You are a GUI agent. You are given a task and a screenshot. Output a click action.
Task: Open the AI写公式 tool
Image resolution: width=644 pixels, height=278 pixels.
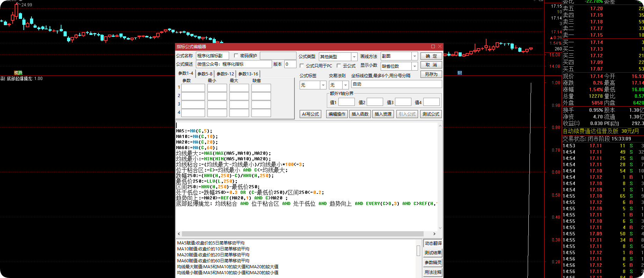click(310, 114)
